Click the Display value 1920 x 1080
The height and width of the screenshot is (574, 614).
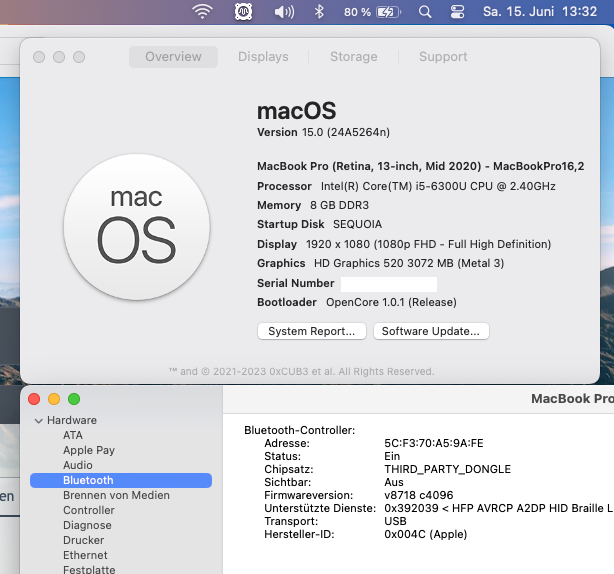[x=338, y=244]
